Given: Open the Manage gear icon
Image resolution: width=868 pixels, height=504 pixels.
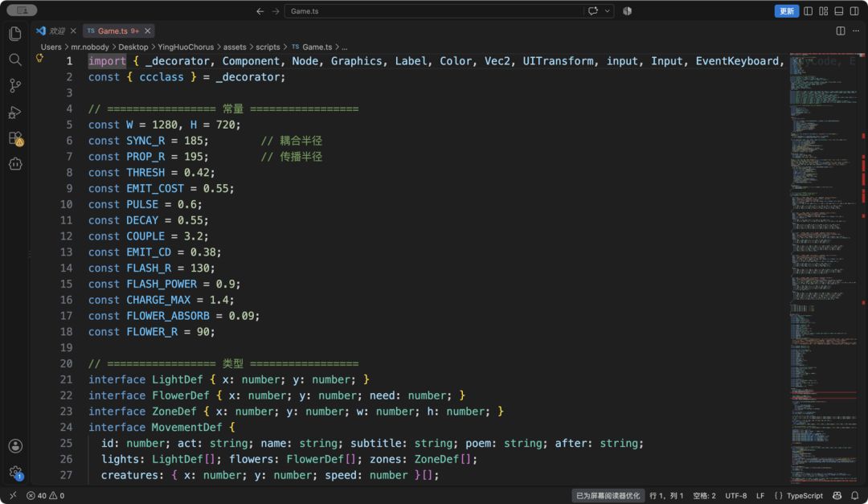Looking at the screenshot, I should click(x=15, y=473).
